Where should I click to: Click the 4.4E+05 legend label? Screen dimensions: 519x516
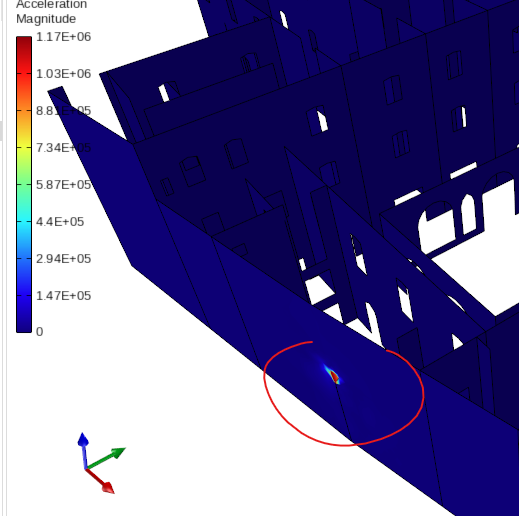60,222
